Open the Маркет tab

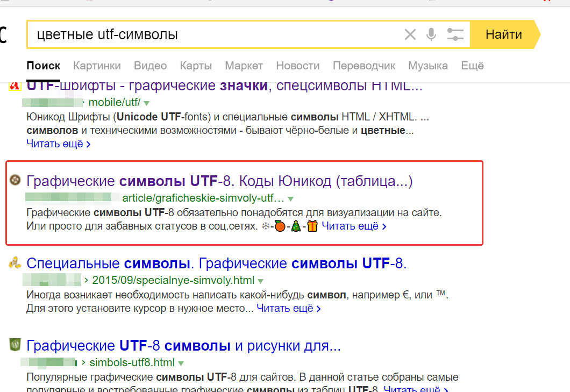(x=244, y=66)
